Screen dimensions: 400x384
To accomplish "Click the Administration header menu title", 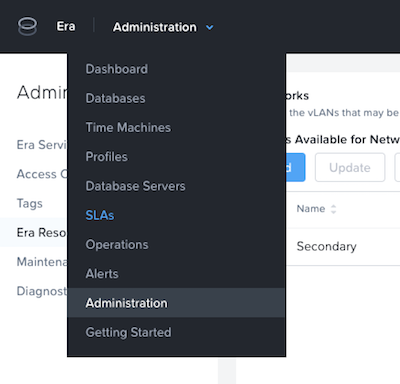I will click(x=155, y=27).
